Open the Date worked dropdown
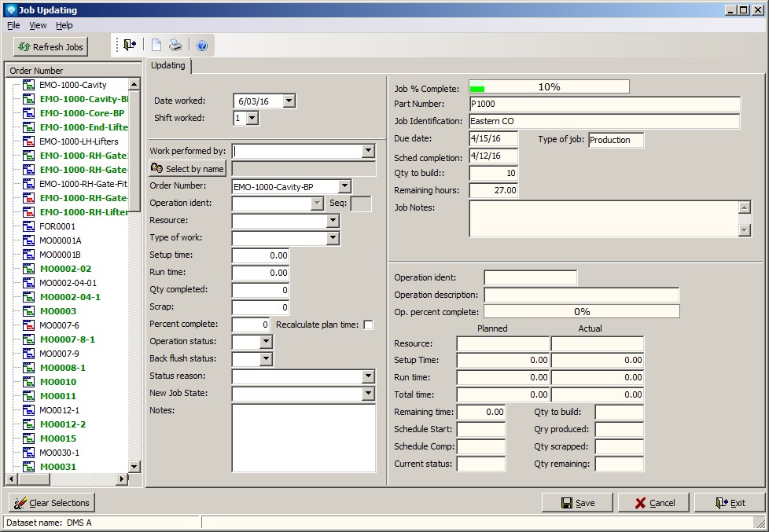The image size is (769, 532). click(x=289, y=101)
